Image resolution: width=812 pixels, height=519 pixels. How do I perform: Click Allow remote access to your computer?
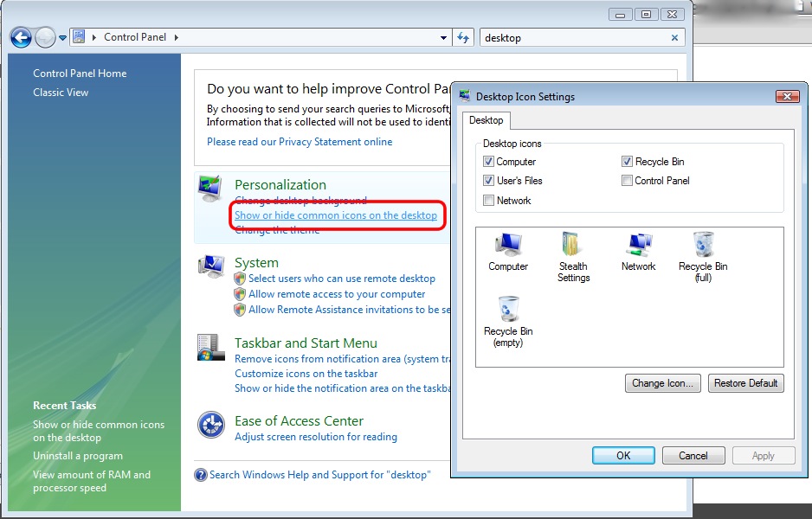click(337, 294)
